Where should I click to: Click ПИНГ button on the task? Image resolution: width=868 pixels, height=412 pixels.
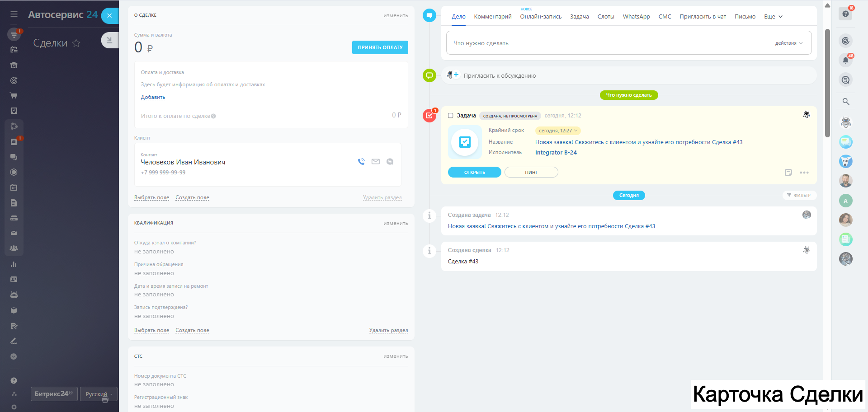click(531, 172)
